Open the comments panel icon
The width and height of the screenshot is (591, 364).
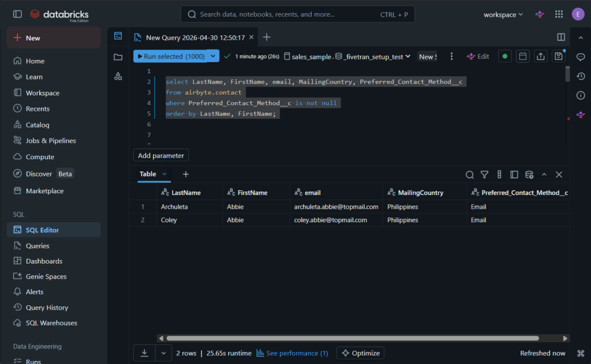tap(581, 57)
